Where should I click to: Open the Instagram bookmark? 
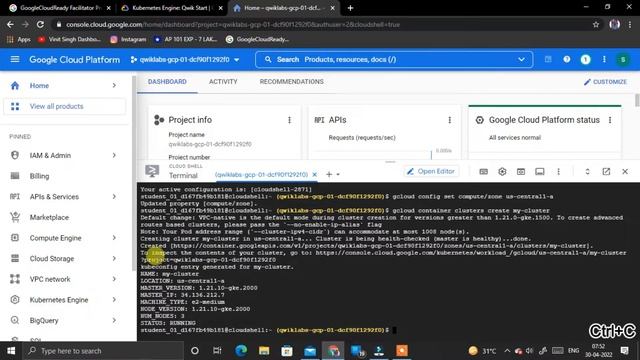click(128, 40)
